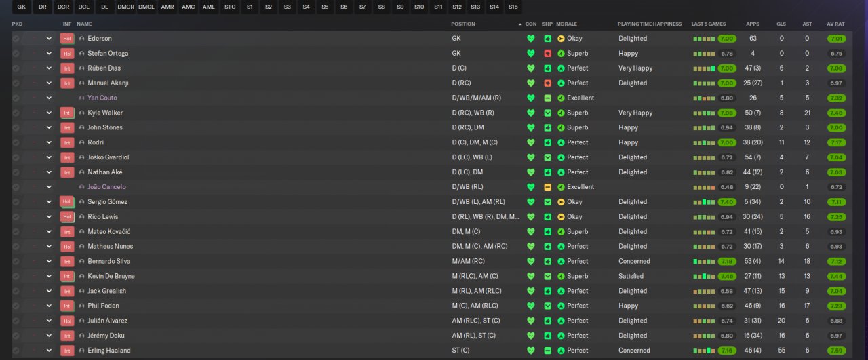This screenshot has width=868, height=360.
Task: Toggle the picked checkmark for Yan Couto
Action: pos(16,98)
